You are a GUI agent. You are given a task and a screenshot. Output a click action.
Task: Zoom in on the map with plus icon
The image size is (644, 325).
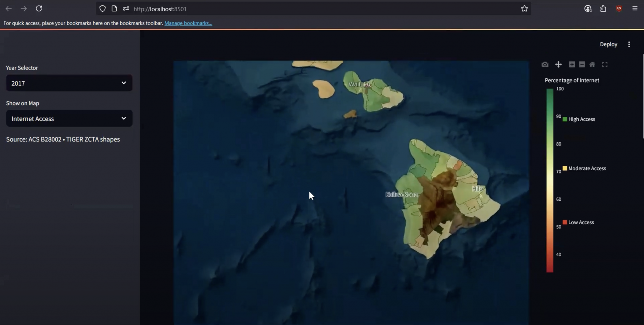pos(571,64)
